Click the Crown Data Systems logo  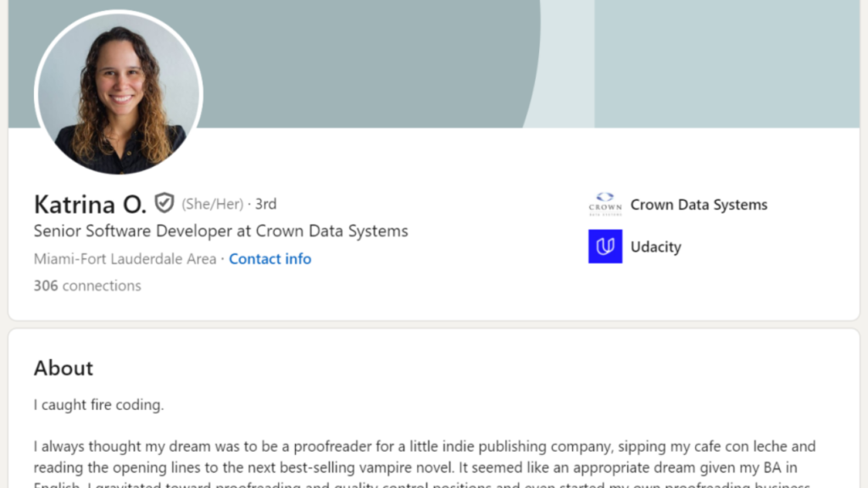[605, 204]
